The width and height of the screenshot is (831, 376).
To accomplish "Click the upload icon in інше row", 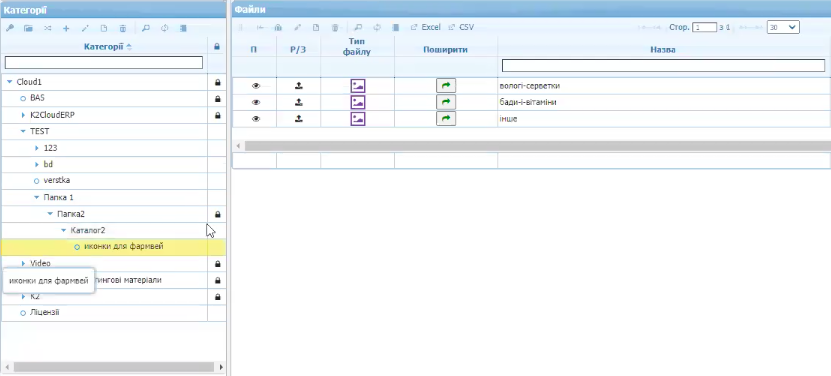I will click(298, 119).
